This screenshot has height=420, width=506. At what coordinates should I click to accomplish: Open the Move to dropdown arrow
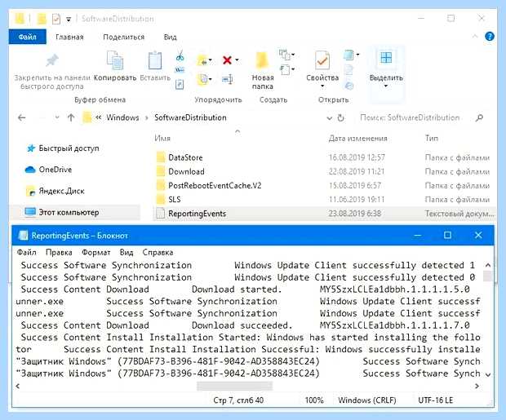point(211,60)
